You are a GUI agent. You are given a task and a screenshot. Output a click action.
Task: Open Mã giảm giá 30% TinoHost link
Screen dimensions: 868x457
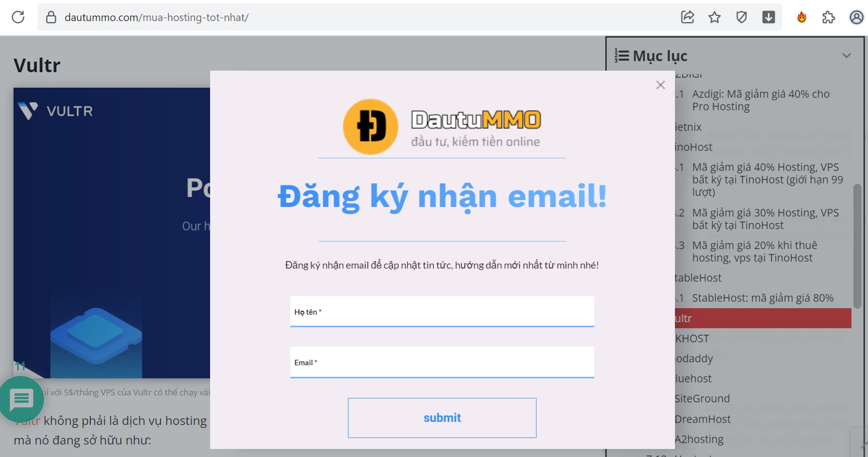[x=765, y=219]
